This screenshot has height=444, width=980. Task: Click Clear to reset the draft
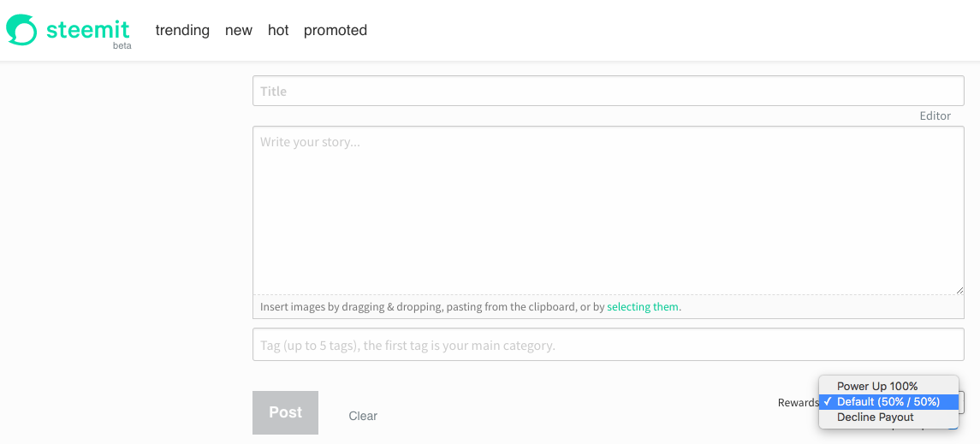[363, 416]
